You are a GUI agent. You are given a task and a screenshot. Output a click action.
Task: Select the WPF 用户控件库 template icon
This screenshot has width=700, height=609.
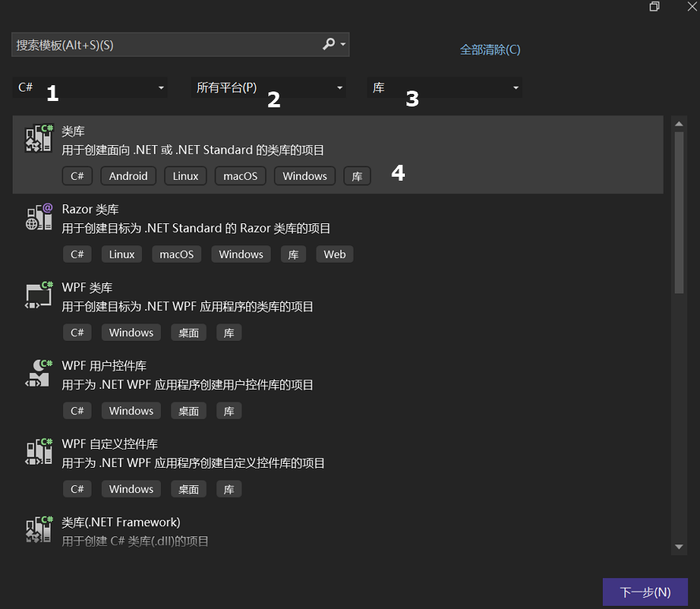click(39, 373)
